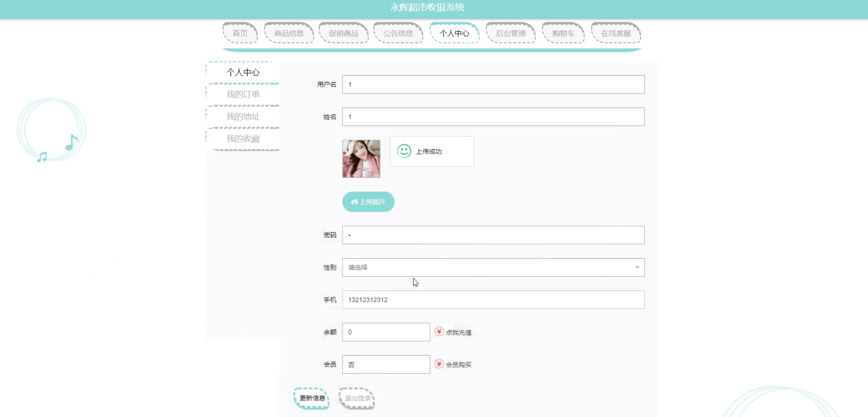Select 我的地址 in the sidebar
Screen dimensions: 868x417
[243, 117]
